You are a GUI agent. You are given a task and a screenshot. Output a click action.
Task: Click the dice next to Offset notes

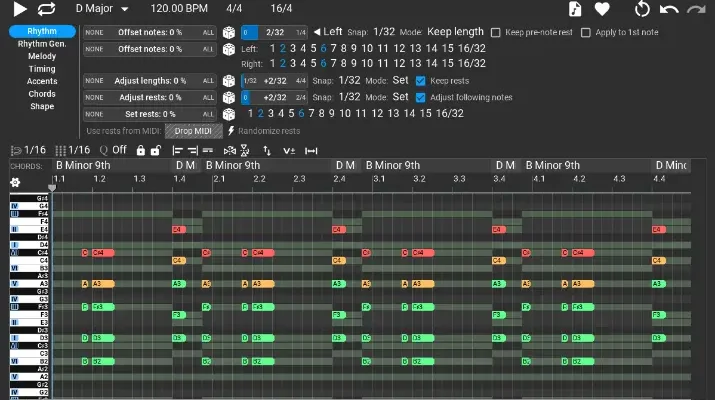229,32
